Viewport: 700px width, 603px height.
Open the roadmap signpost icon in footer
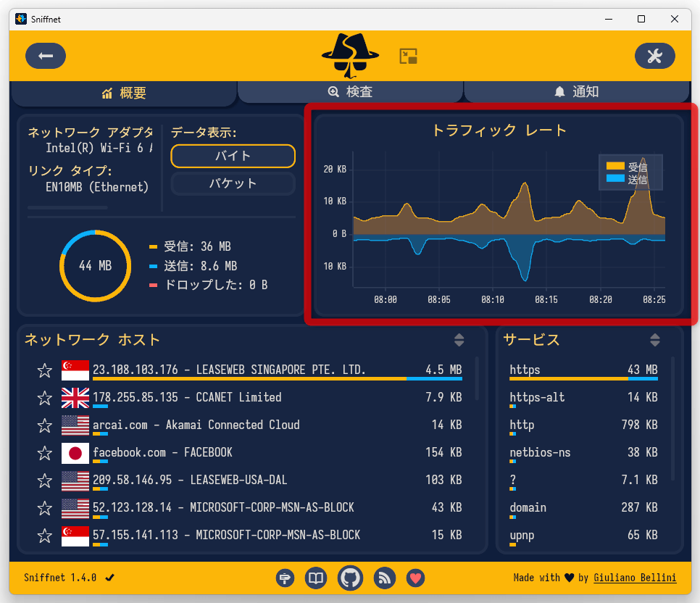pos(285,578)
